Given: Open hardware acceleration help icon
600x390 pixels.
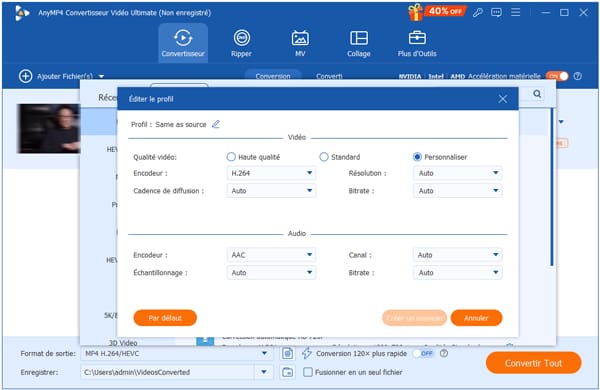Looking at the screenshot, I should pos(578,76).
